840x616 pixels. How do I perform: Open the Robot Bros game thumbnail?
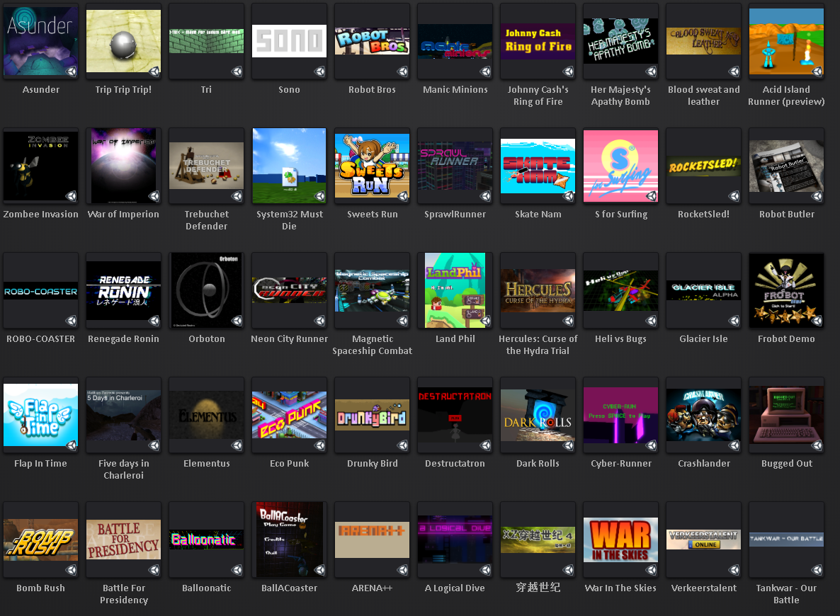[372, 41]
